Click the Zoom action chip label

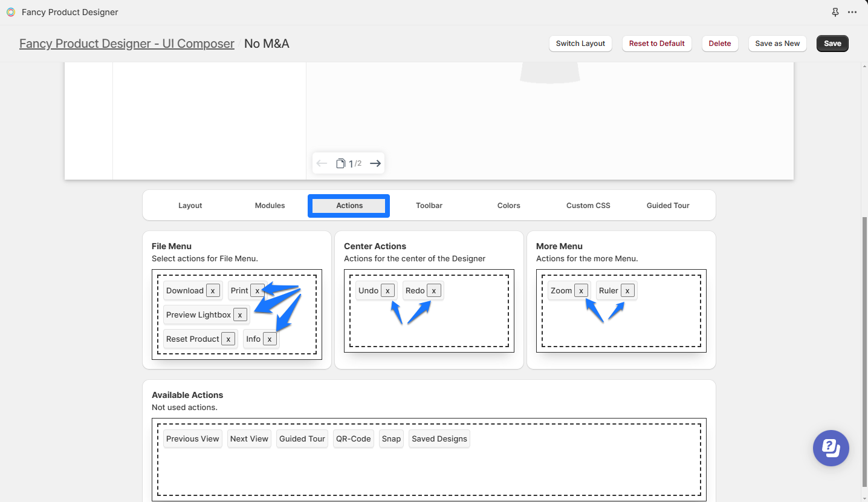[x=561, y=291]
